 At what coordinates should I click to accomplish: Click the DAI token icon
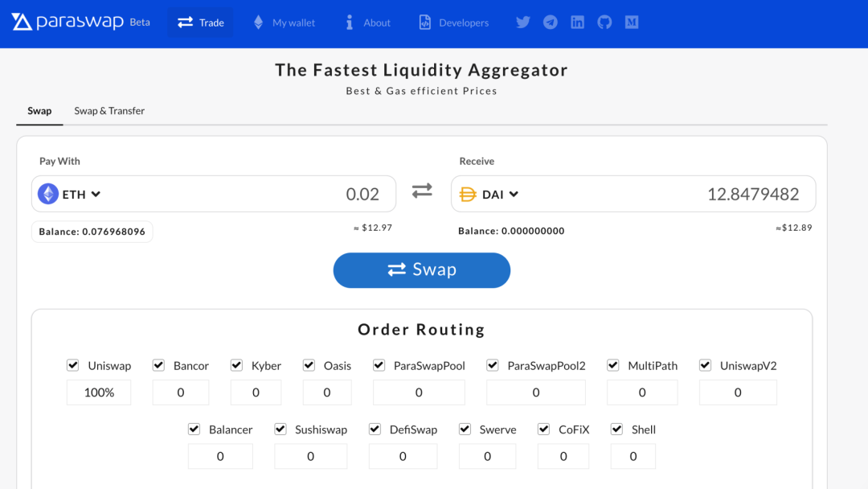tap(468, 194)
